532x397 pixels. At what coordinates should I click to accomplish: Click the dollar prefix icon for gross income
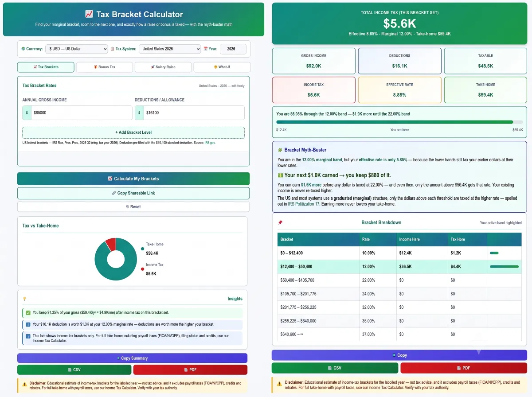(x=27, y=113)
